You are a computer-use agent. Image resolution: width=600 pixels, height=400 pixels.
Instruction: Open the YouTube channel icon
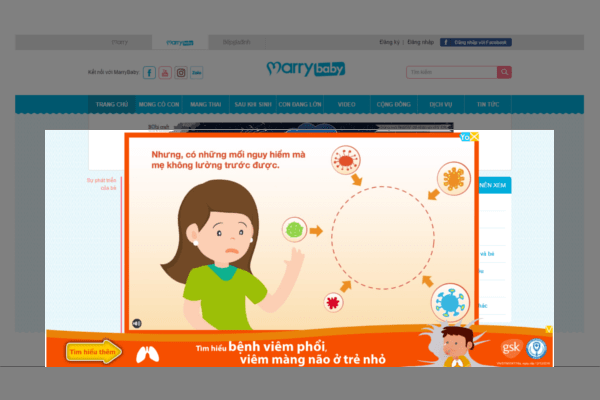(165, 72)
